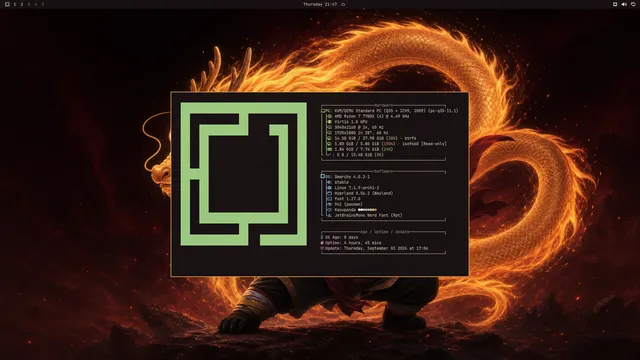Switch to workspace 1
The height and width of the screenshot is (360, 640).
[15, 4]
